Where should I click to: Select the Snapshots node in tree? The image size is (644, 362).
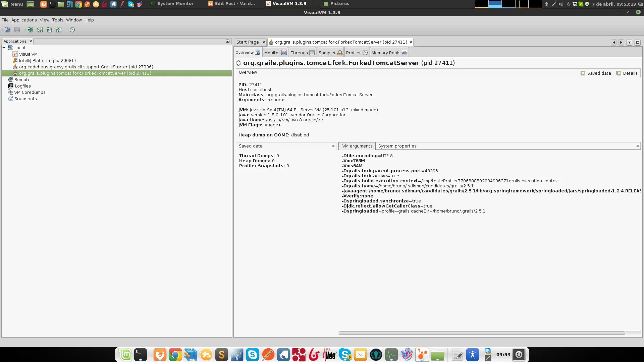(25, 99)
